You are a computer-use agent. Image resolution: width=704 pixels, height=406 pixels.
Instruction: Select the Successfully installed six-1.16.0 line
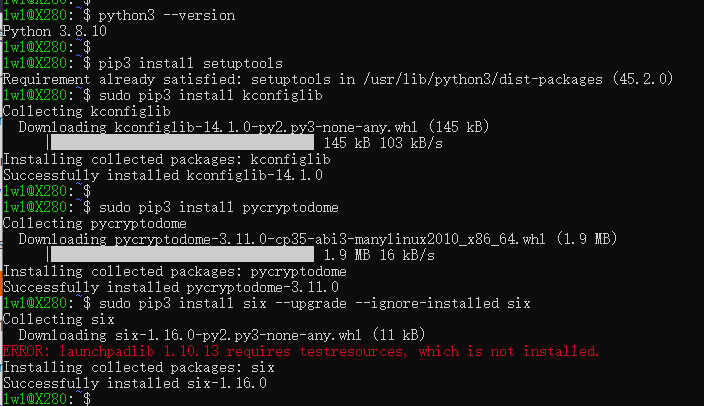point(134,383)
